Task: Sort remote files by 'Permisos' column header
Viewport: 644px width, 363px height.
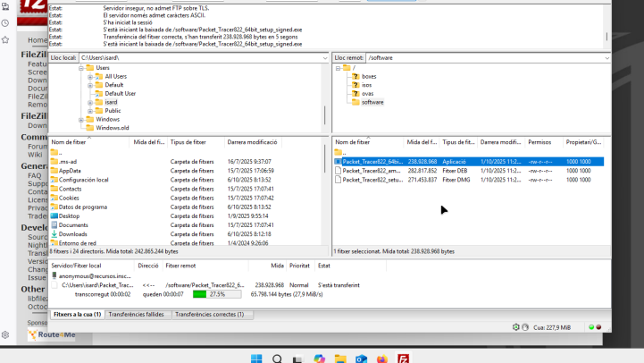Action: pyautogui.click(x=539, y=142)
